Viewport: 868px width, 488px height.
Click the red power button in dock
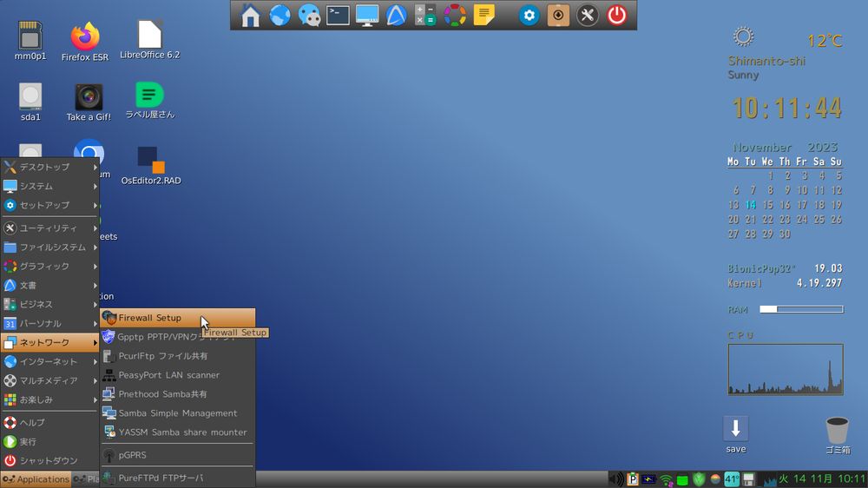[616, 15]
